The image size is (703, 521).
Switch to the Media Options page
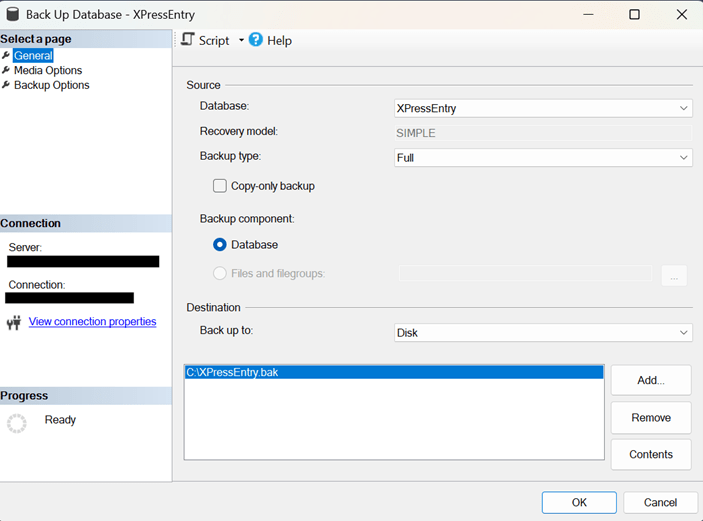[48, 71]
